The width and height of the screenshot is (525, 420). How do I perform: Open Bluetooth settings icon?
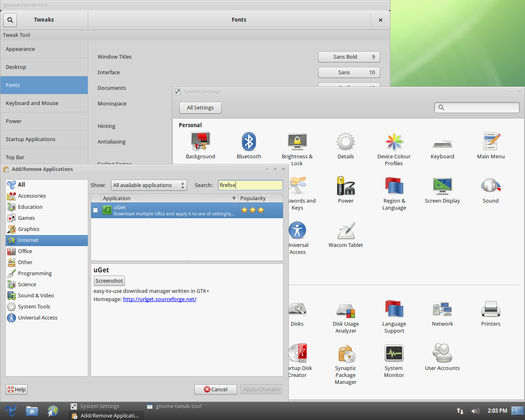click(x=249, y=142)
